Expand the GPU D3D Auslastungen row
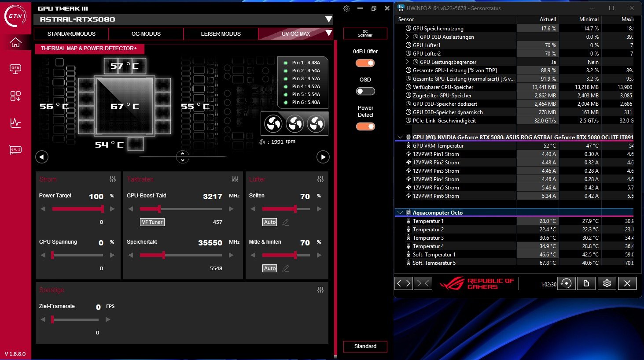 [407, 37]
